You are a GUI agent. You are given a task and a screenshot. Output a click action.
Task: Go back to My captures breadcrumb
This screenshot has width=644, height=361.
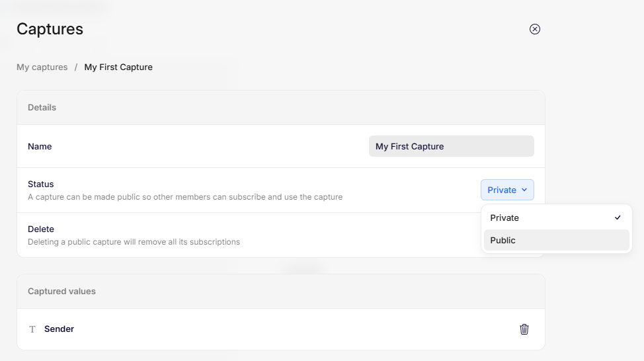point(42,67)
